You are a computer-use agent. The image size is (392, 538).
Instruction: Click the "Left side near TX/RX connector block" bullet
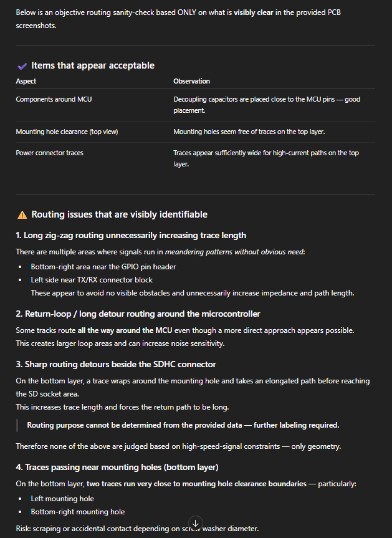pyautogui.click(x=92, y=280)
